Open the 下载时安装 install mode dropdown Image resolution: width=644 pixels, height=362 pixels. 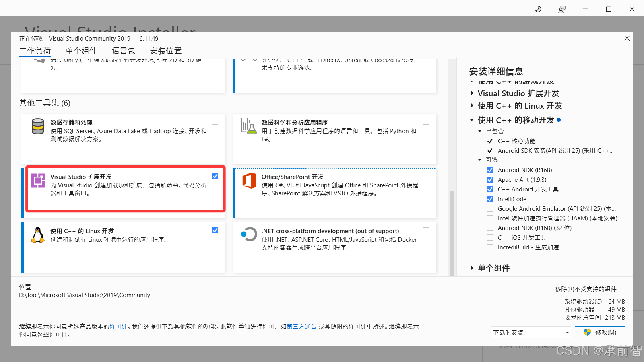(531, 332)
